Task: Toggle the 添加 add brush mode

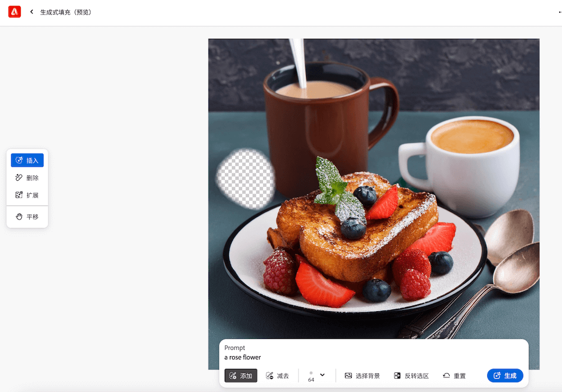Action: point(241,376)
